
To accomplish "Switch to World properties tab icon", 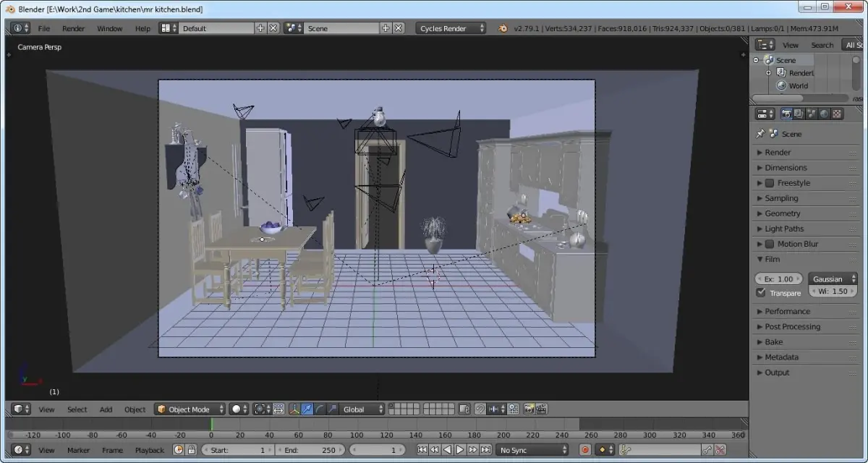I will pyautogui.click(x=825, y=114).
